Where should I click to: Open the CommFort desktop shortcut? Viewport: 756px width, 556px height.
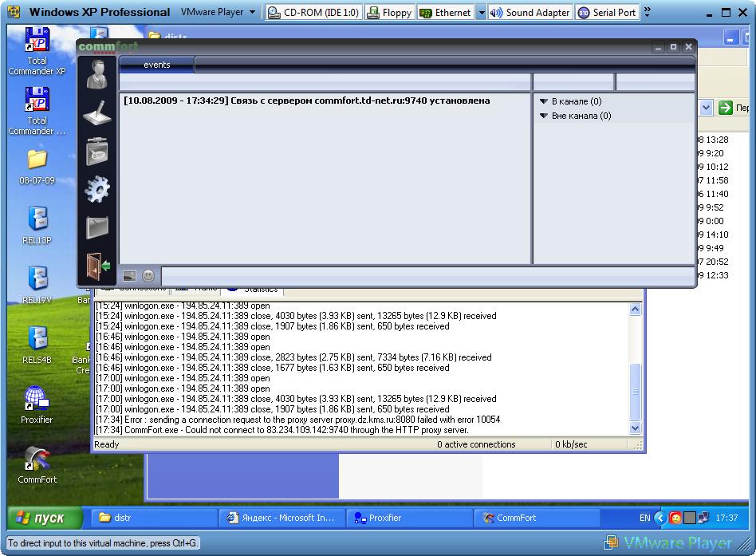(37, 463)
